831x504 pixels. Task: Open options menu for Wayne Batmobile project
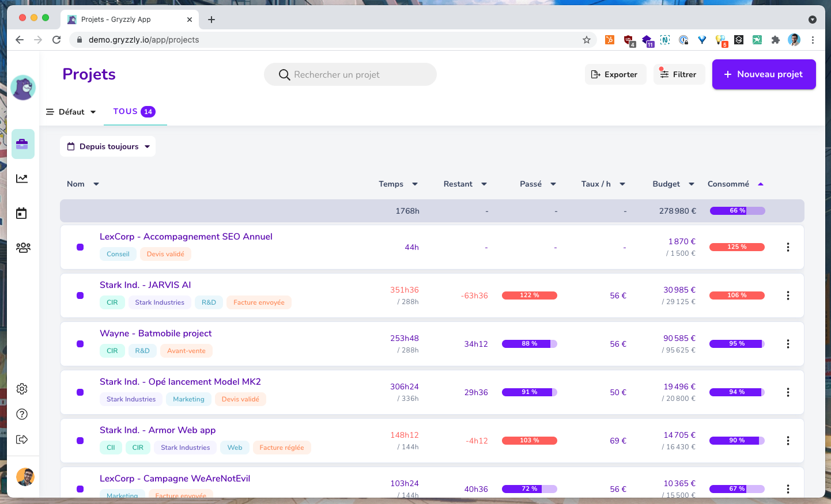(788, 344)
